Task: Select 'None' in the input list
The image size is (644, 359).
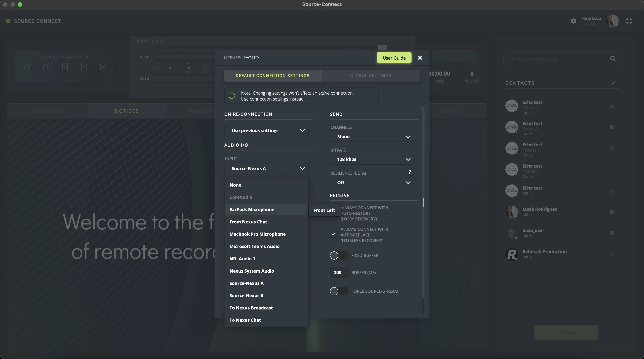Action: [x=266, y=185]
